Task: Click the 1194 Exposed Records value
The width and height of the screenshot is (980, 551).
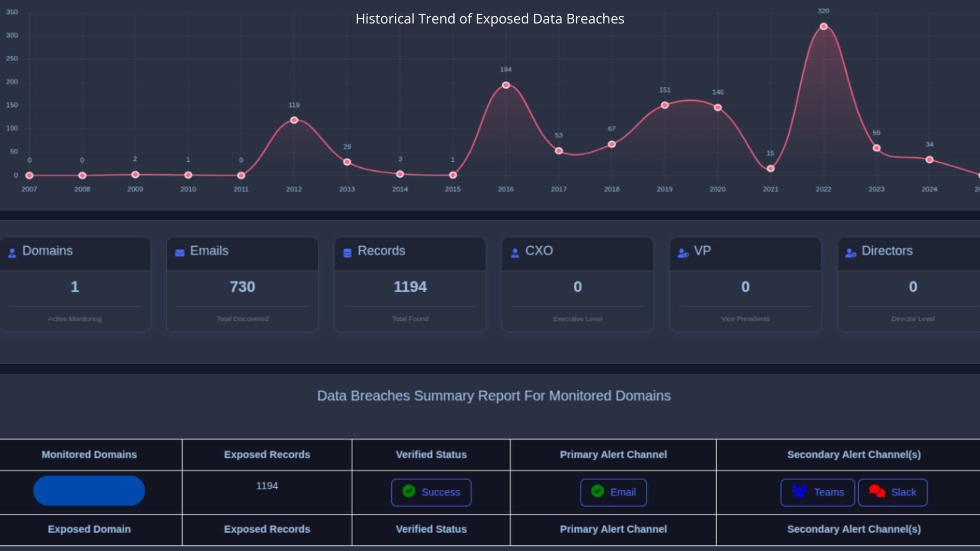Action: click(266, 486)
